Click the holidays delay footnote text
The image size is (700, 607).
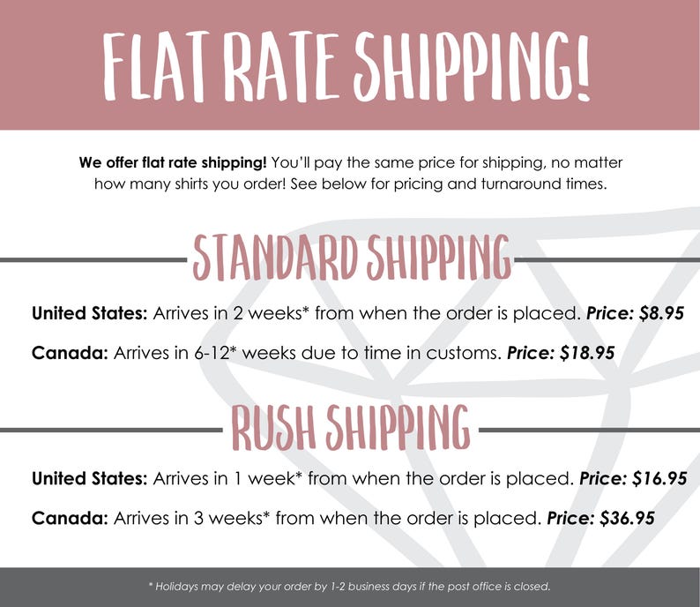pyautogui.click(x=349, y=586)
